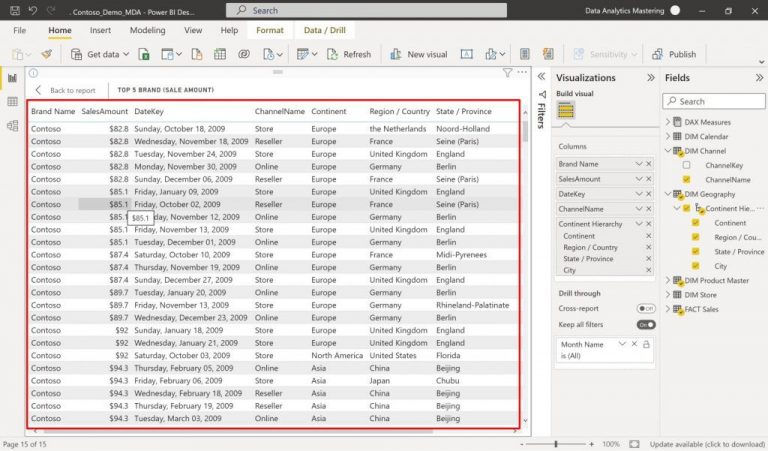This screenshot has height=451, width=768.
Task: Click Update available download link
Action: (x=707, y=444)
